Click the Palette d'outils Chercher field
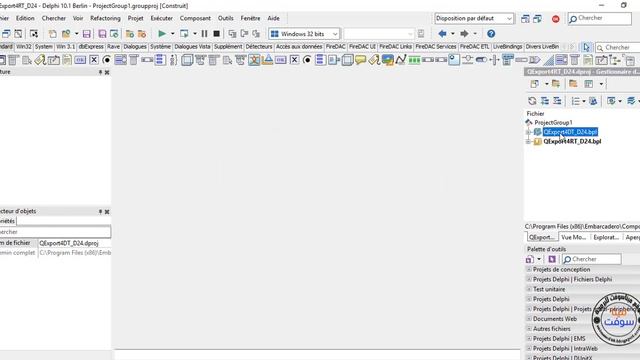Viewport: 640px width, 360px height. click(592, 259)
